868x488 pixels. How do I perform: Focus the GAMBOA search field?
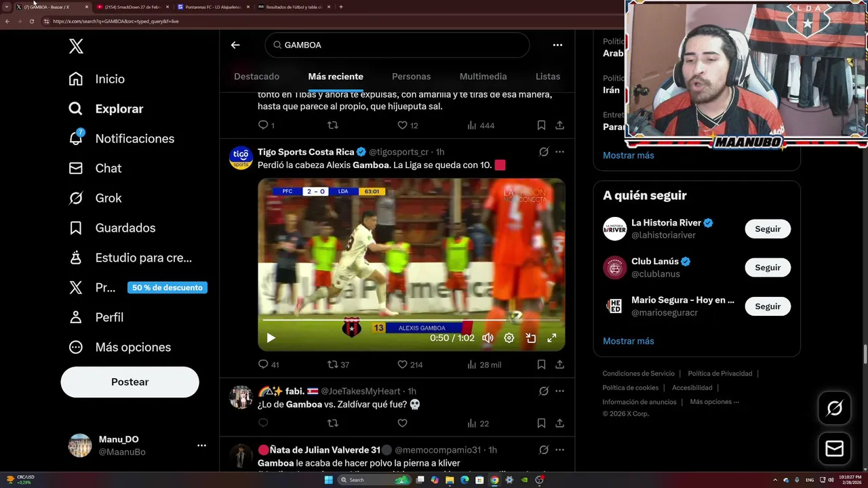click(x=397, y=45)
